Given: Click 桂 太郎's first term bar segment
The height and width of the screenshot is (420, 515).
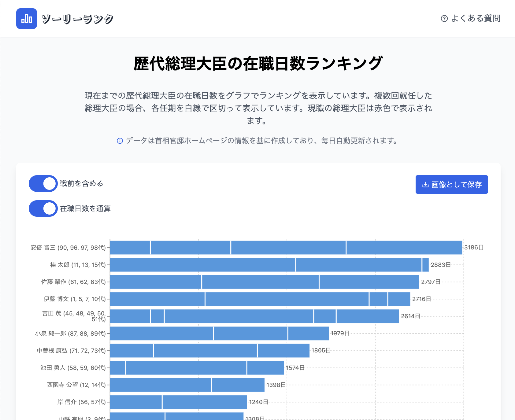Looking at the screenshot, I should (203, 265).
